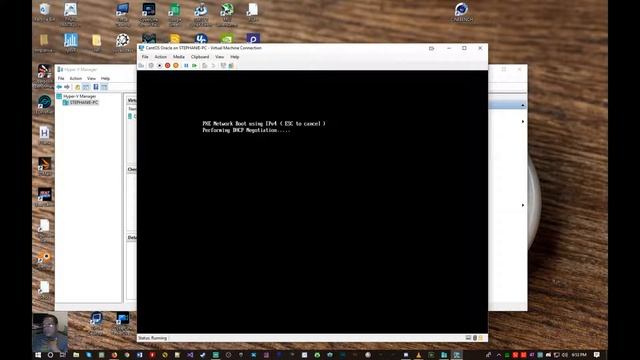Select the Blender desktop shortcut
This screenshot has height=360, width=640.
pos(44,260)
